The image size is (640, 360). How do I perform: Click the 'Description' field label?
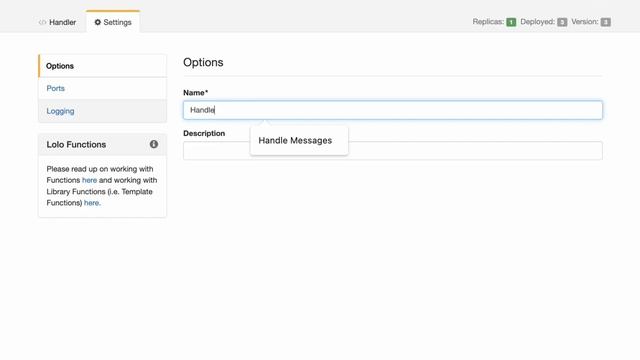point(204,133)
